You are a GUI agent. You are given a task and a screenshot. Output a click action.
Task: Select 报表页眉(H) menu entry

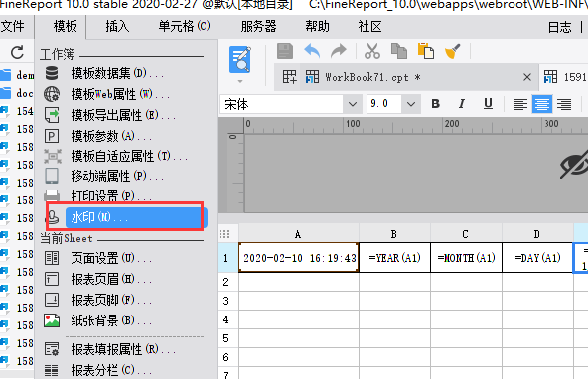pyautogui.click(x=111, y=279)
